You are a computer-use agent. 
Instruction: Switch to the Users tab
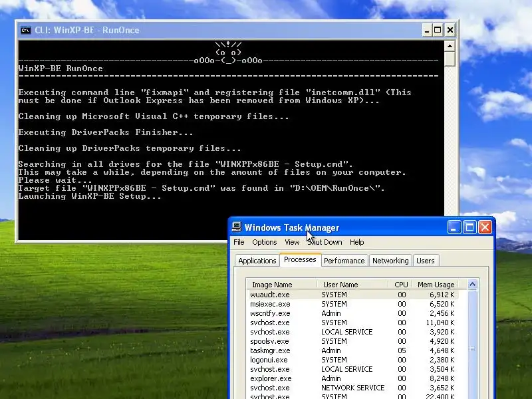(425, 261)
